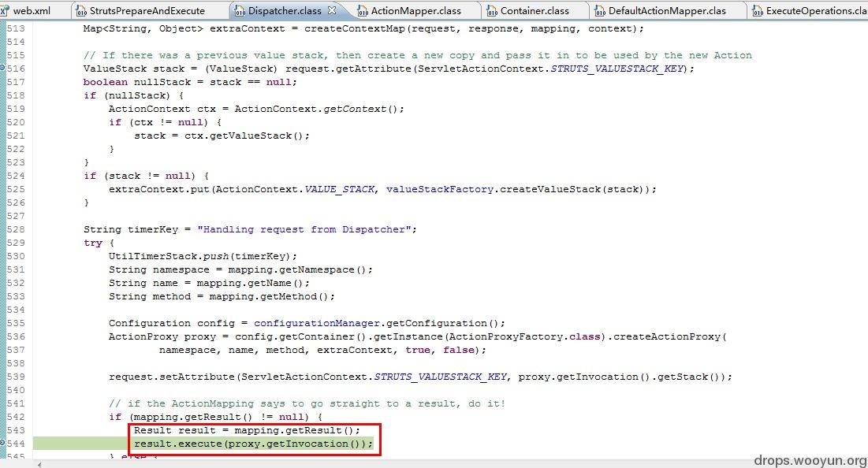Click the class icon on the ExecuteOperations tab
Image resolution: width=868 pixels, height=468 pixels.
758,11
